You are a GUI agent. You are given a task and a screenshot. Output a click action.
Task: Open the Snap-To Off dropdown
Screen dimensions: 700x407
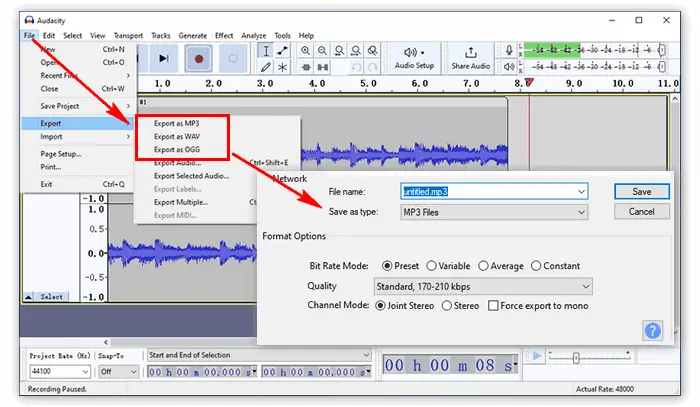pyautogui.click(x=118, y=371)
